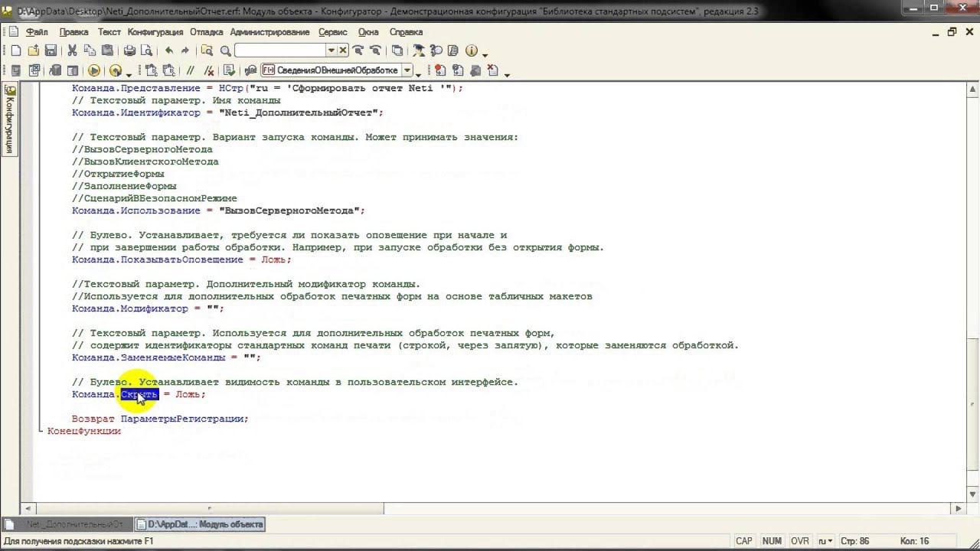Open the Конфигурация menu
Viewport: 980px width, 551px height.
point(155,32)
